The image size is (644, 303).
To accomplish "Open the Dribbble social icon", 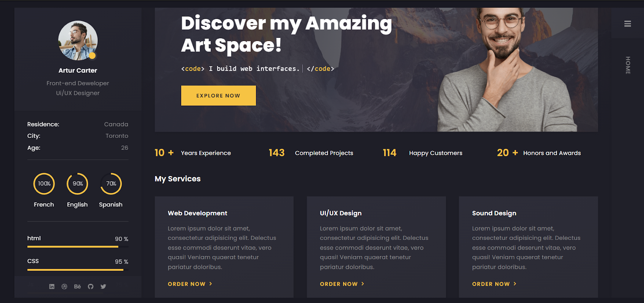I will pyautogui.click(x=64, y=287).
